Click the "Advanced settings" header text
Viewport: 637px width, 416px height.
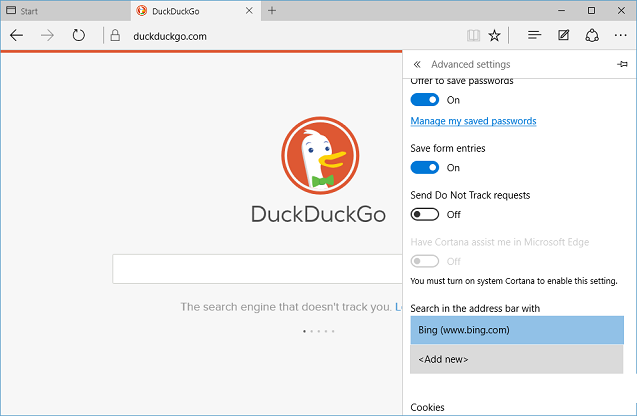pos(470,64)
